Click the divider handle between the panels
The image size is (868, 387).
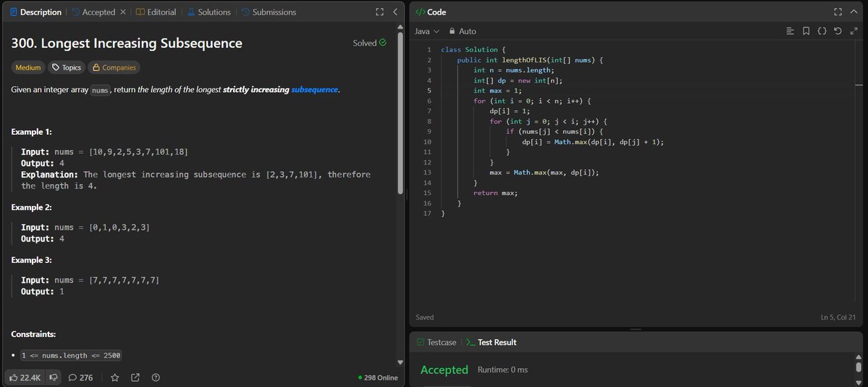pyautogui.click(x=407, y=194)
